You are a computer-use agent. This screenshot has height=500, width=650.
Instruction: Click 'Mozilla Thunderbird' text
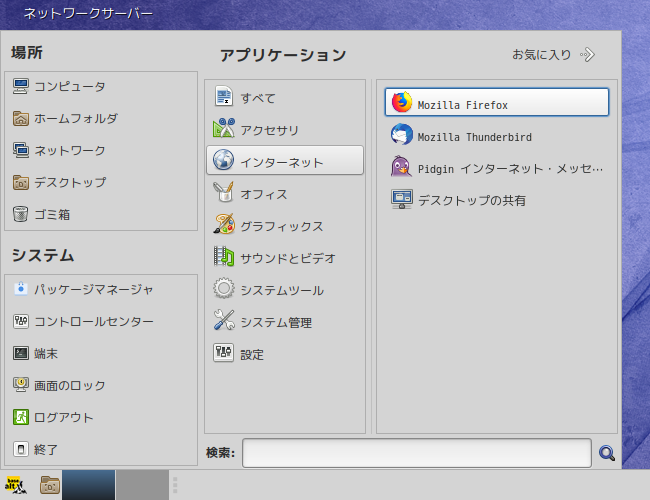coord(475,137)
